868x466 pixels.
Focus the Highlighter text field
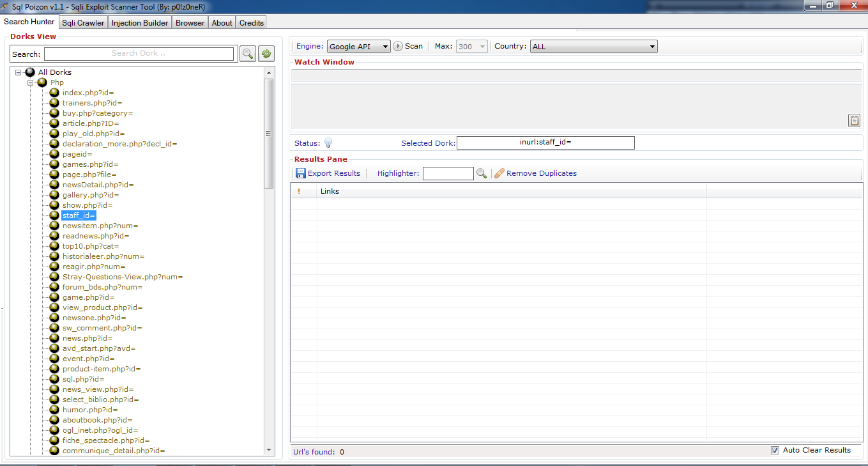pyautogui.click(x=448, y=173)
